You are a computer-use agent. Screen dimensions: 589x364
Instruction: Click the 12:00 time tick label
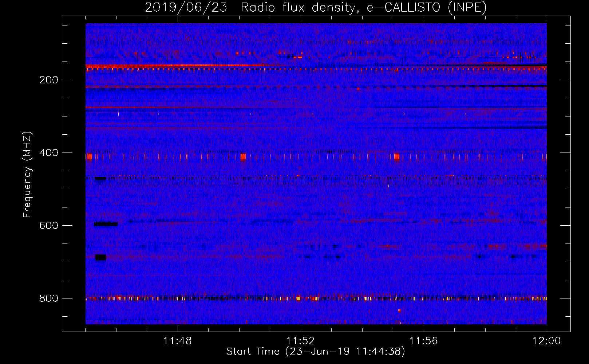click(x=547, y=341)
